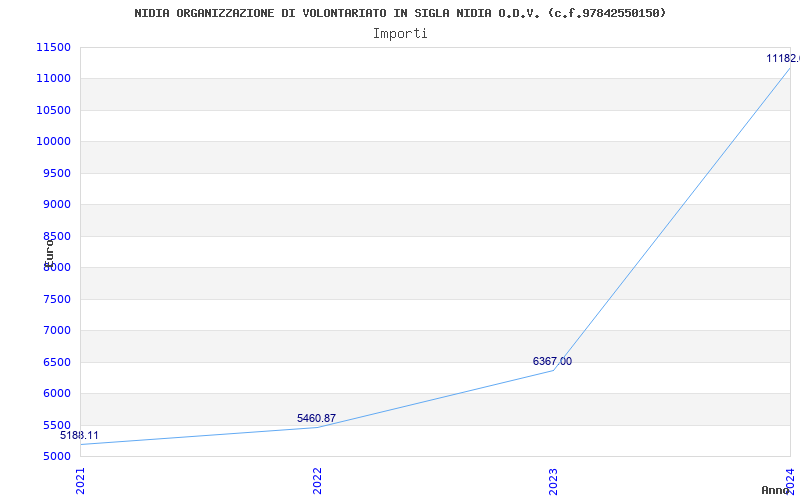Click the 6500 y-axis tick label

(x=56, y=362)
